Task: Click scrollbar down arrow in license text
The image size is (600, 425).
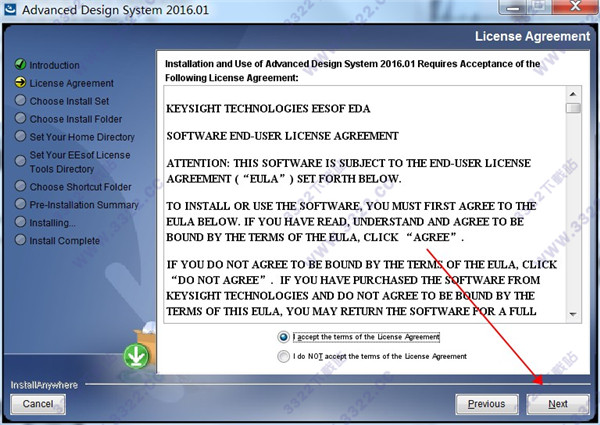Action: point(573,314)
